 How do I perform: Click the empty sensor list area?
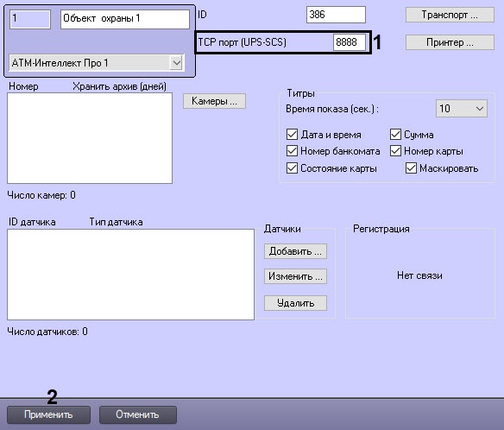tap(130, 275)
